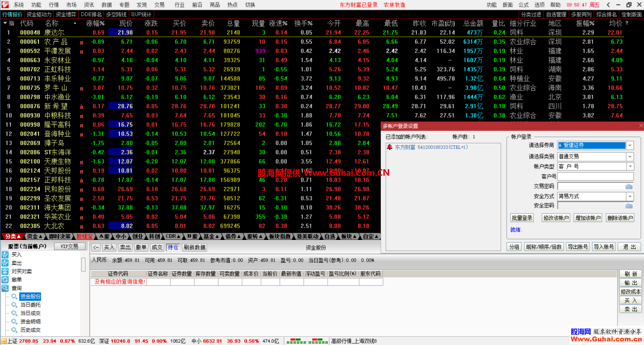This screenshot has width=644, height=345.
Task: Open the 安全方式 dropdown showing 简易方式
Action: click(630, 196)
